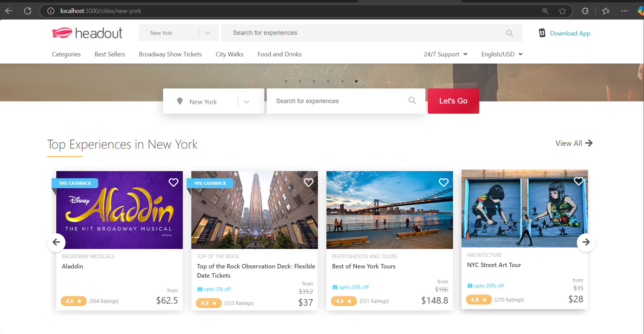
Task: Click the browser back arrow
Action: click(9, 11)
